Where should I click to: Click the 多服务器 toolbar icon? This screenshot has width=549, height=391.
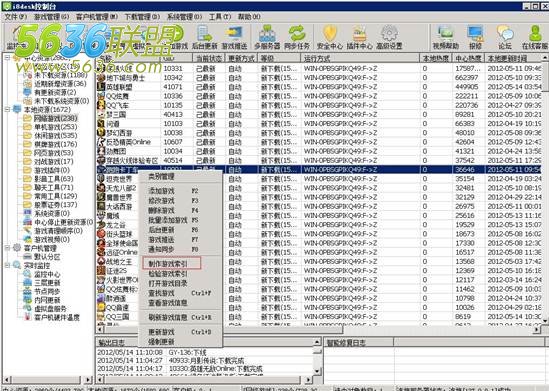pyautogui.click(x=267, y=37)
